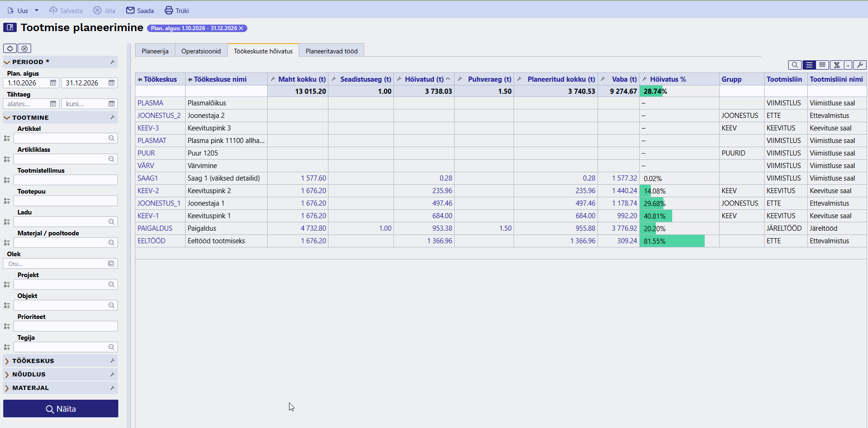Viewport: 868px width, 428px height.
Task: Collapse the PERIOOD section
Action: [x=7, y=62]
